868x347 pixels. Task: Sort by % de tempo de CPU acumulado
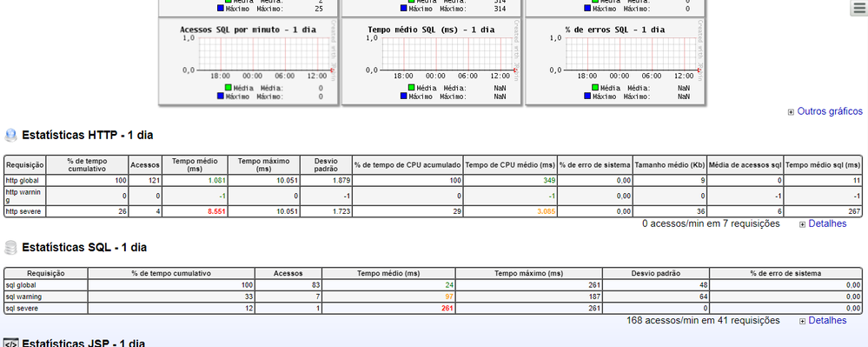coord(407,165)
